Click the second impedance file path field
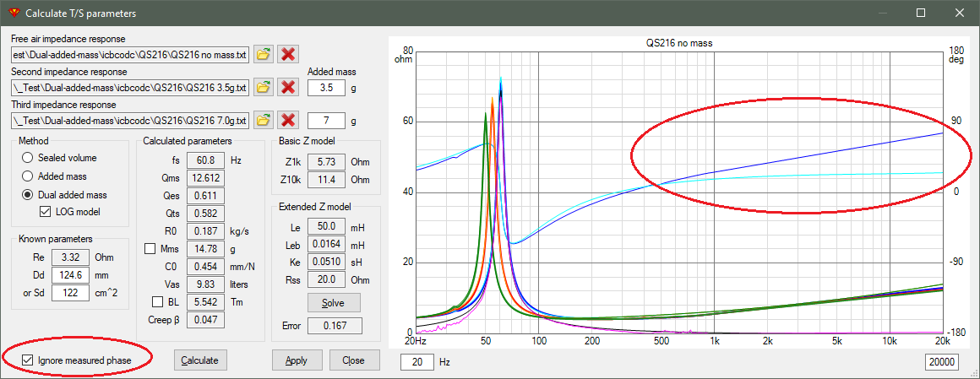980x379 pixels. point(131,87)
